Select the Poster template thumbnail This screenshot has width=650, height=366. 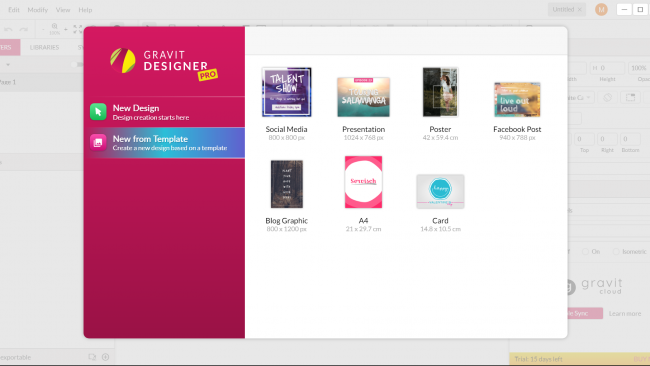coord(440,92)
